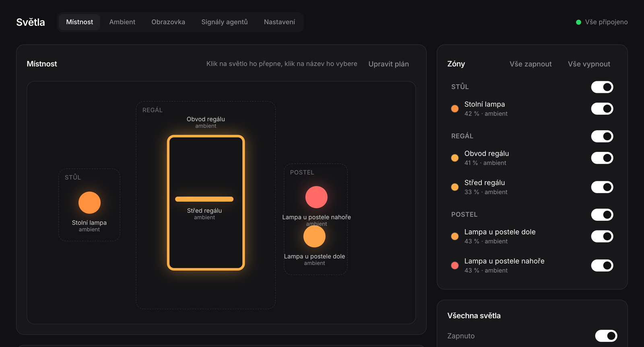Click the green Vše připojeno status dot

(x=578, y=22)
